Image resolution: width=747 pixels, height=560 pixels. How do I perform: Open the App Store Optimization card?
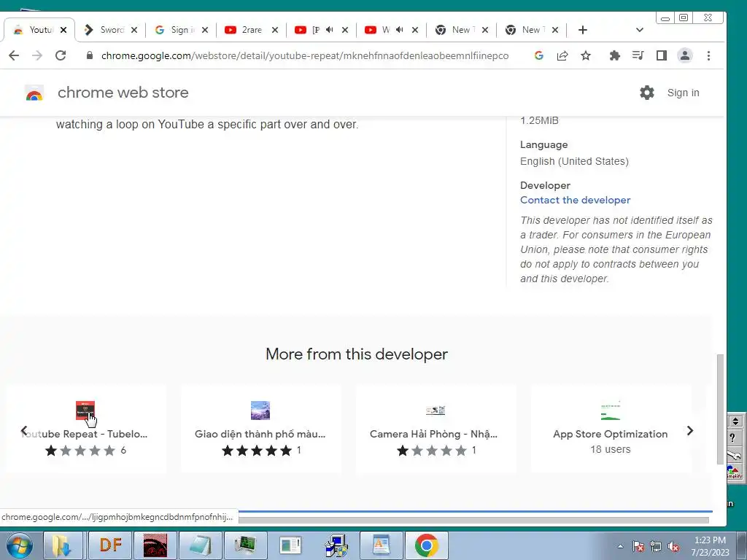(611, 429)
